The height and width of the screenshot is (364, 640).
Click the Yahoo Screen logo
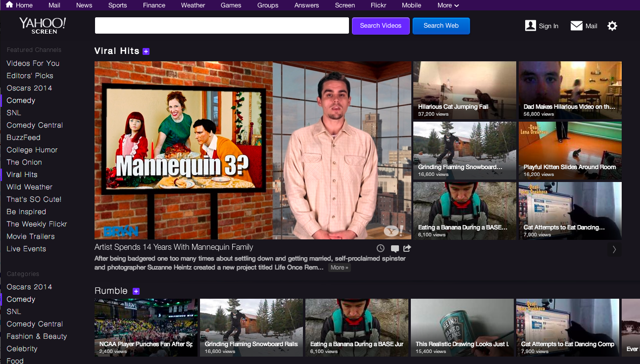tap(43, 25)
